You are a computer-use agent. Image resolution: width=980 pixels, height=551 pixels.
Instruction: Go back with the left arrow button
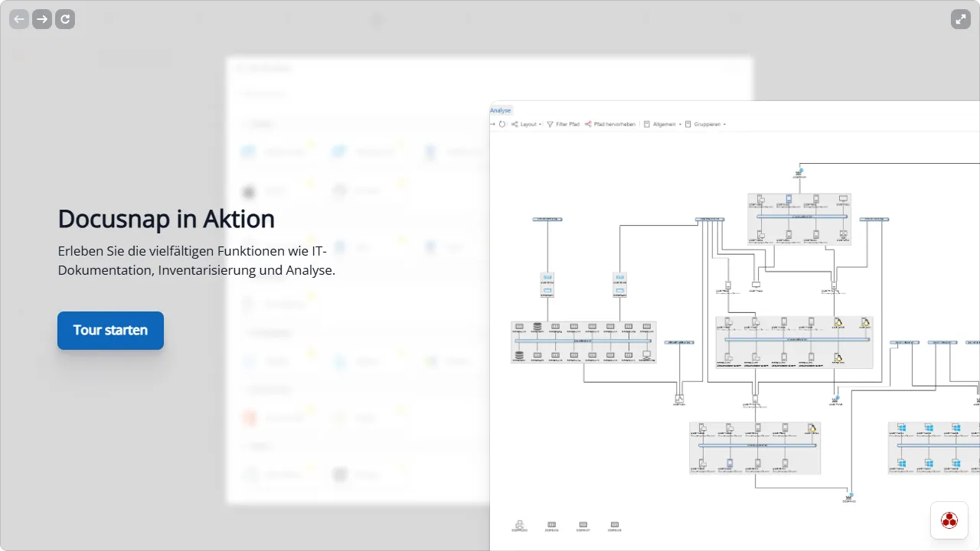[19, 19]
